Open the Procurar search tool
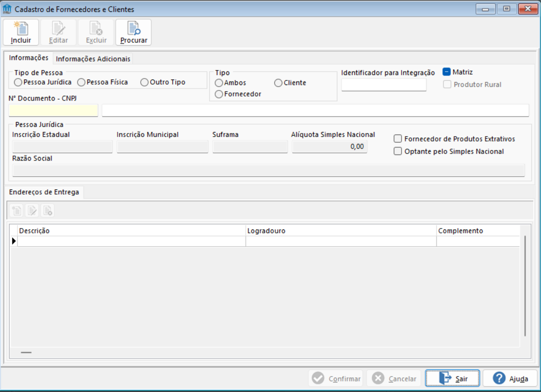Viewport: 541px width, 392px height. [134, 32]
